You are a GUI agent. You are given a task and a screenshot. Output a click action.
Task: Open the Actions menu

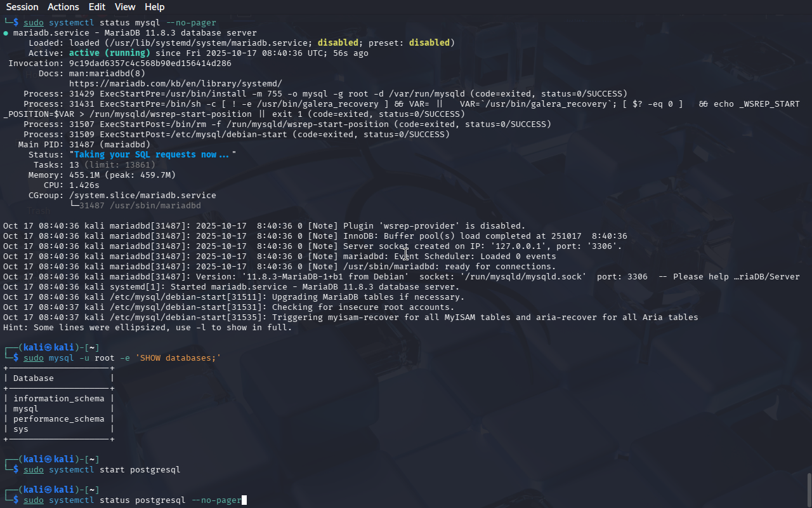coord(63,7)
